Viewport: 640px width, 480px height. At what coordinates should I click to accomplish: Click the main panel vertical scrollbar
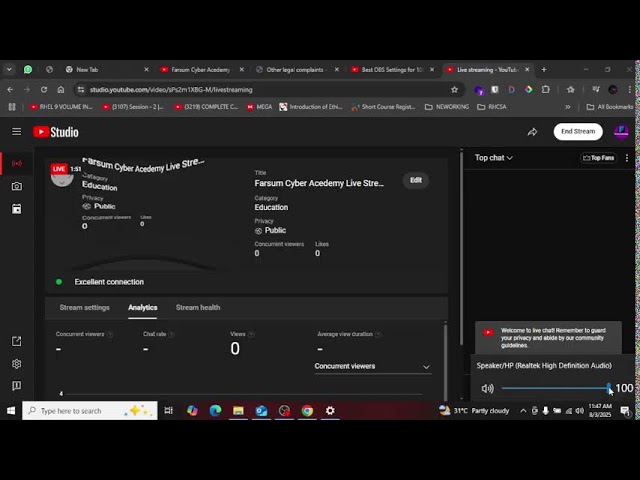(x=461, y=247)
